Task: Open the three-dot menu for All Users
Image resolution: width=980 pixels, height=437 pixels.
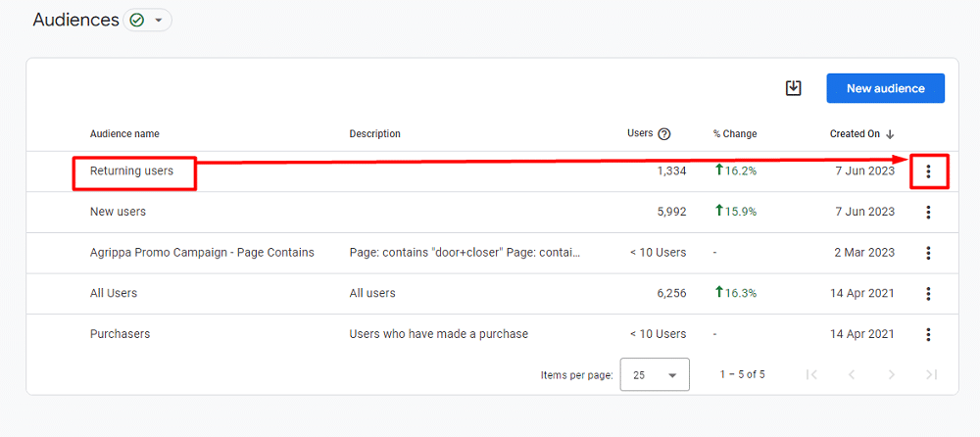Action: [928, 294]
